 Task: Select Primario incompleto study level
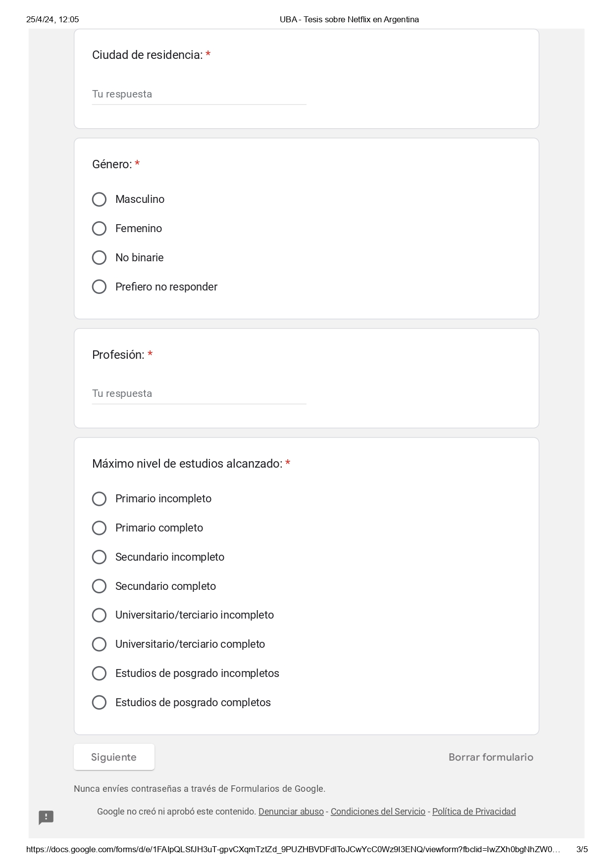coord(99,499)
